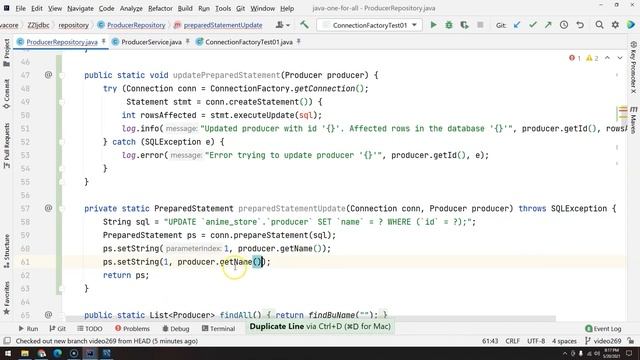640x360 pixels.
Task: Run the ConnectionFactoryTest01 configuration
Action: click(x=433, y=25)
